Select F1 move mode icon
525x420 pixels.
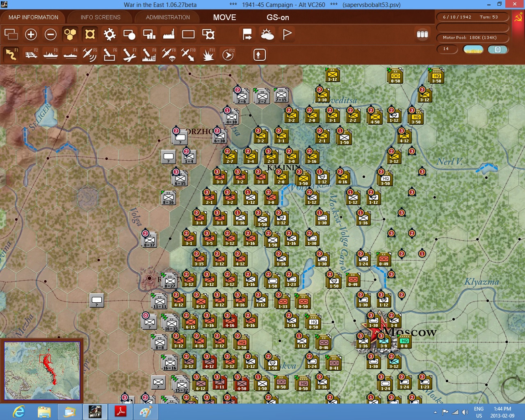(x=11, y=54)
